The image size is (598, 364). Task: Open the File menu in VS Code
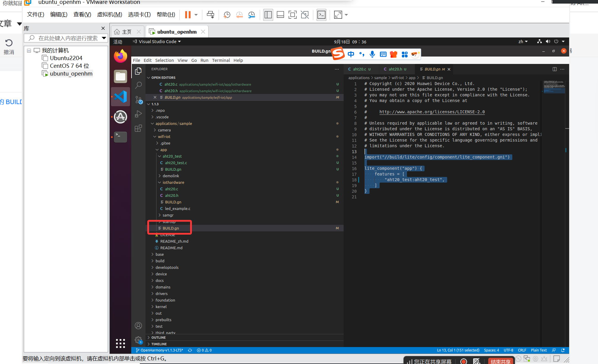(137, 60)
